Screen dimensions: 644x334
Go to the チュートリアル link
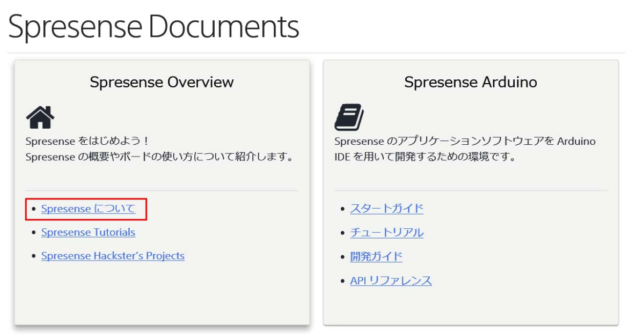coord(386,233)
